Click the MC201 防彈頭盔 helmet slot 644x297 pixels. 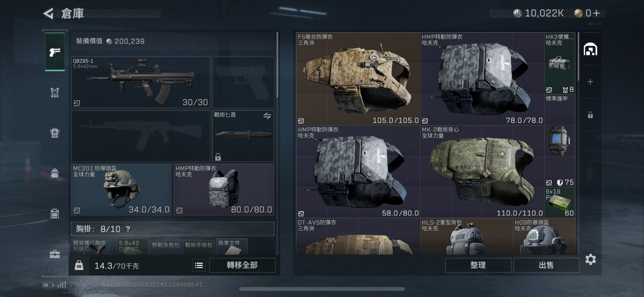(122, 190)
